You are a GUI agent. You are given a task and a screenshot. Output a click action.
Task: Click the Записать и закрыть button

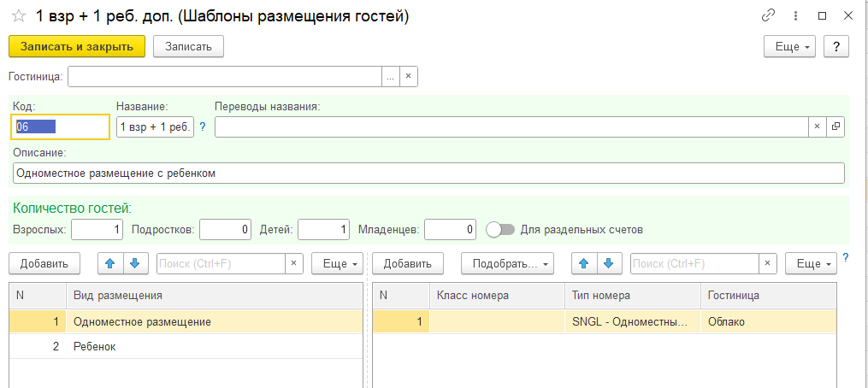tap(77, 46)
